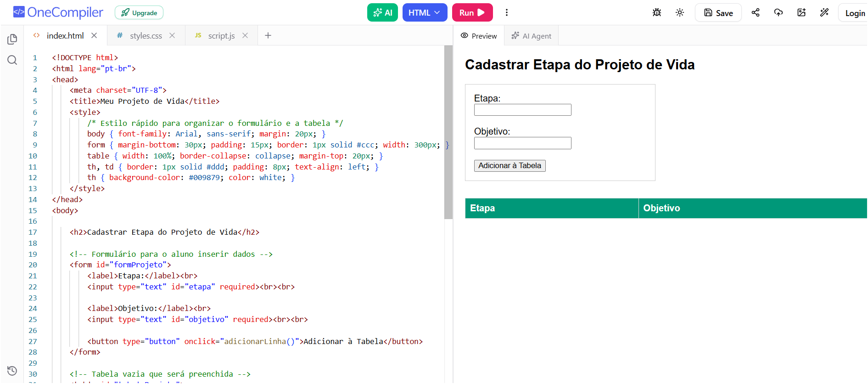The height and width of the screenshot is (384, 868).
Task: Click line number 17 in gutter
Action: [33, 232]
